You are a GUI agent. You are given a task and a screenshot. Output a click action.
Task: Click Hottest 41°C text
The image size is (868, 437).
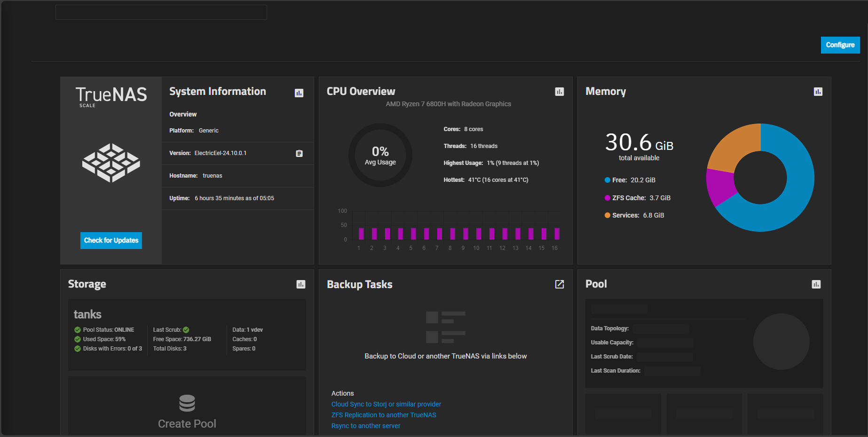486,180
